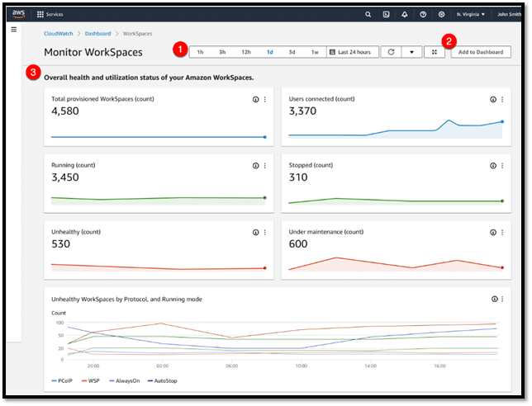Toggle the AlwaysOn legend entry
This screenshot has height=406, width=532.
tap(124, 381)
